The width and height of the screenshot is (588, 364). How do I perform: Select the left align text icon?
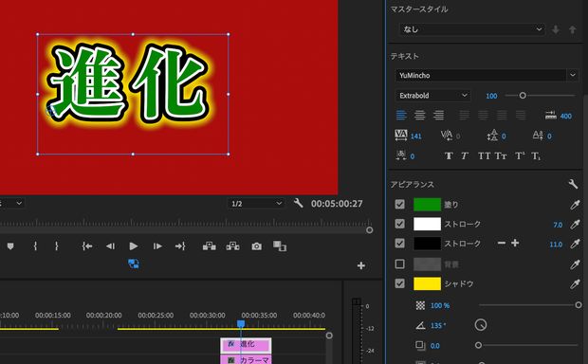point(401,116)
